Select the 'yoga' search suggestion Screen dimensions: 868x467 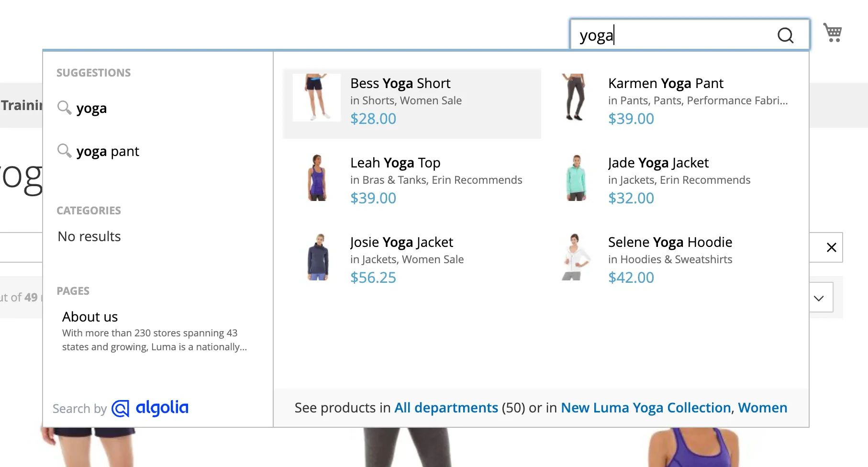click(92, 108)
